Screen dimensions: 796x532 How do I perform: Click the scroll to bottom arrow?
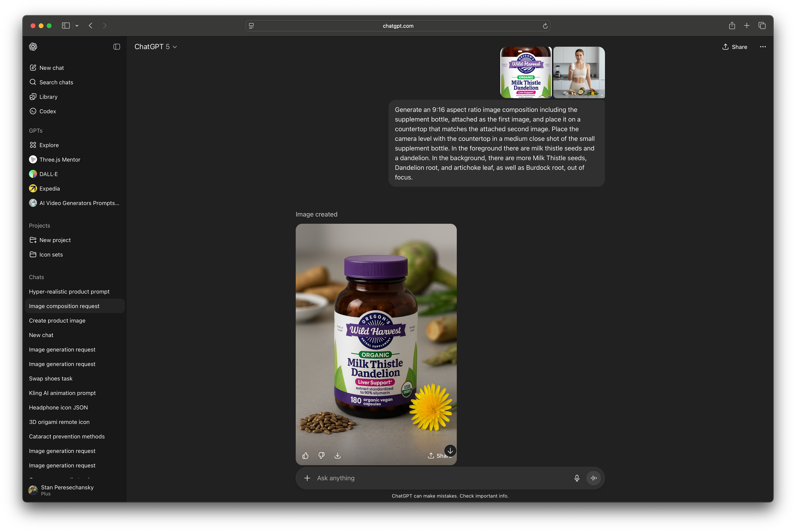(450, 451)
